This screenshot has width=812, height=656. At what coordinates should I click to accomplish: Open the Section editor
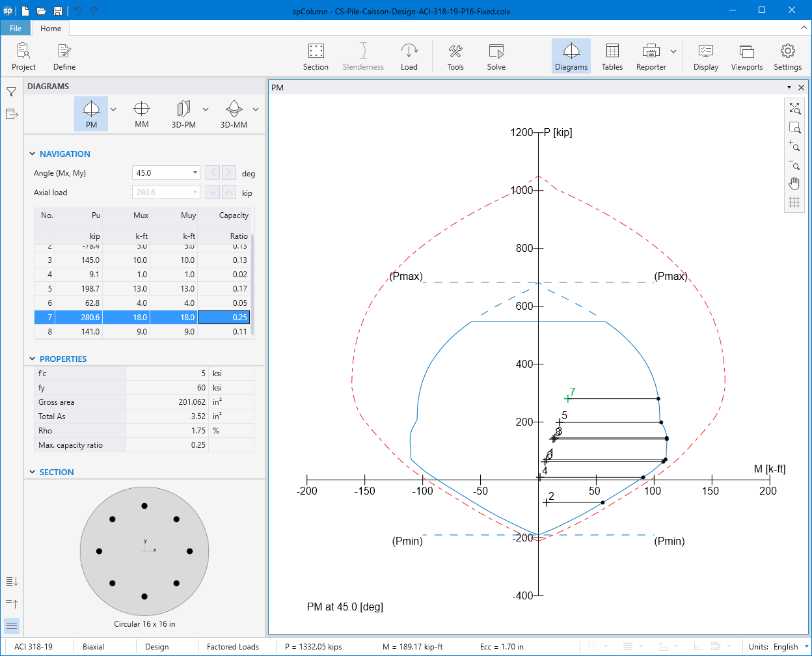click(316, 57)
